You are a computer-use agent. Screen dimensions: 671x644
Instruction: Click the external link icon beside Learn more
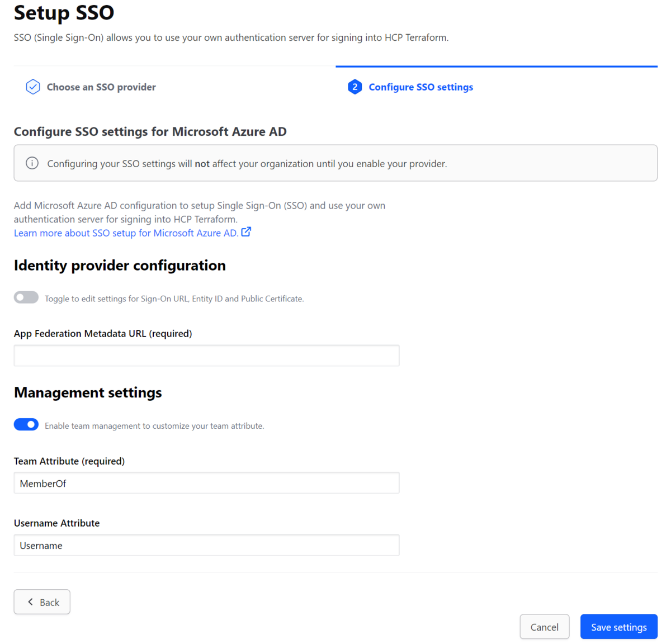click(x=246, y=231)
